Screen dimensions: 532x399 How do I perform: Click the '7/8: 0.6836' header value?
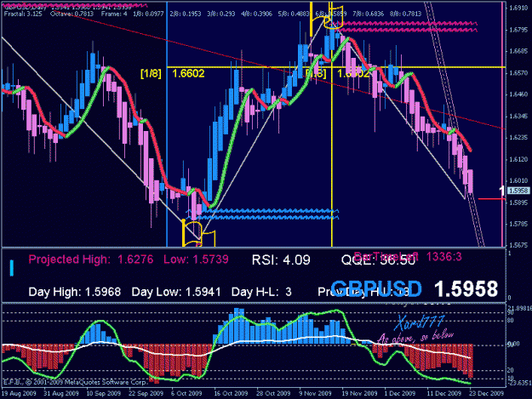pos(368,14)
